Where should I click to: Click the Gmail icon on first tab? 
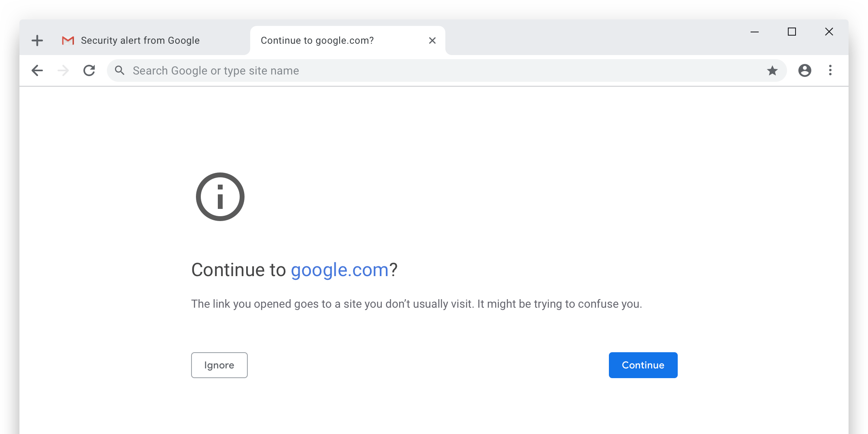[x=68, y=40]
